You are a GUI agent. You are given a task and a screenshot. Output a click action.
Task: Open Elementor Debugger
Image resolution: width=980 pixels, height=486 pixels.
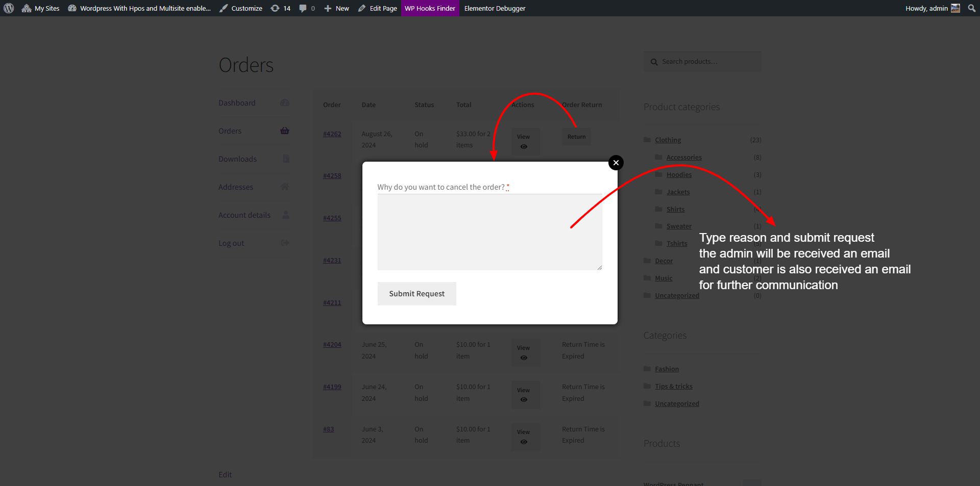coord(495,8)
